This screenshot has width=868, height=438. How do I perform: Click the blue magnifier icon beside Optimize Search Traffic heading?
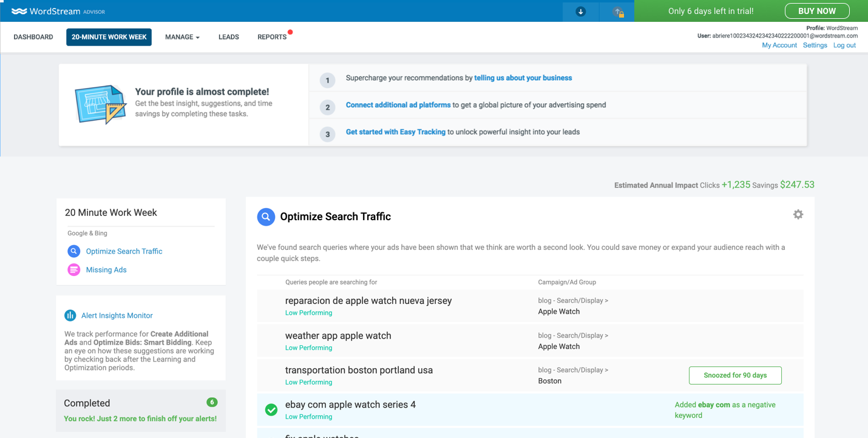click(x=266, y=217)
